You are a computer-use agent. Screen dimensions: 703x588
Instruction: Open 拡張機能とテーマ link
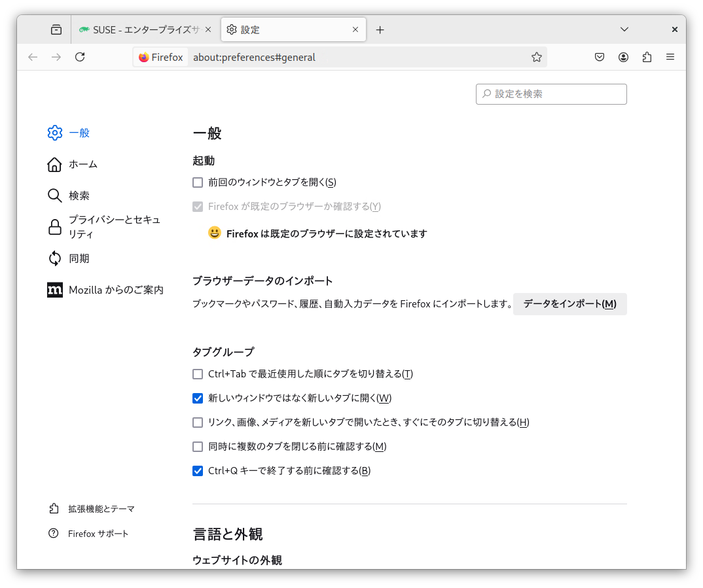(101, 508)
